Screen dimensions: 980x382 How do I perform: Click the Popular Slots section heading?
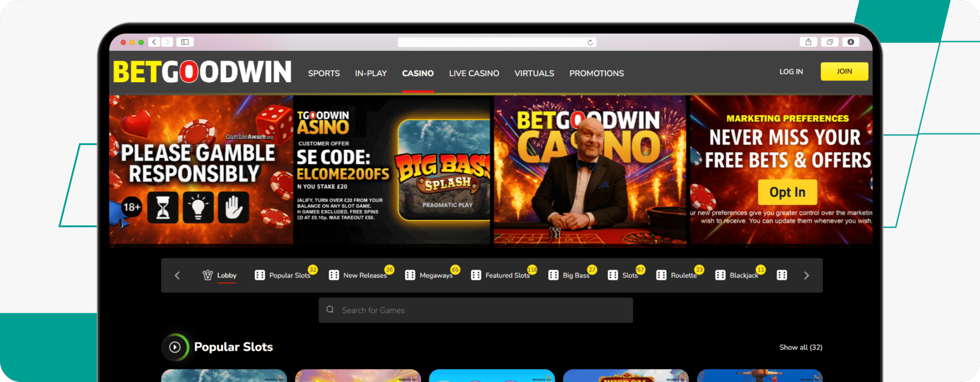pyautogui.click(x=234, y=347)
